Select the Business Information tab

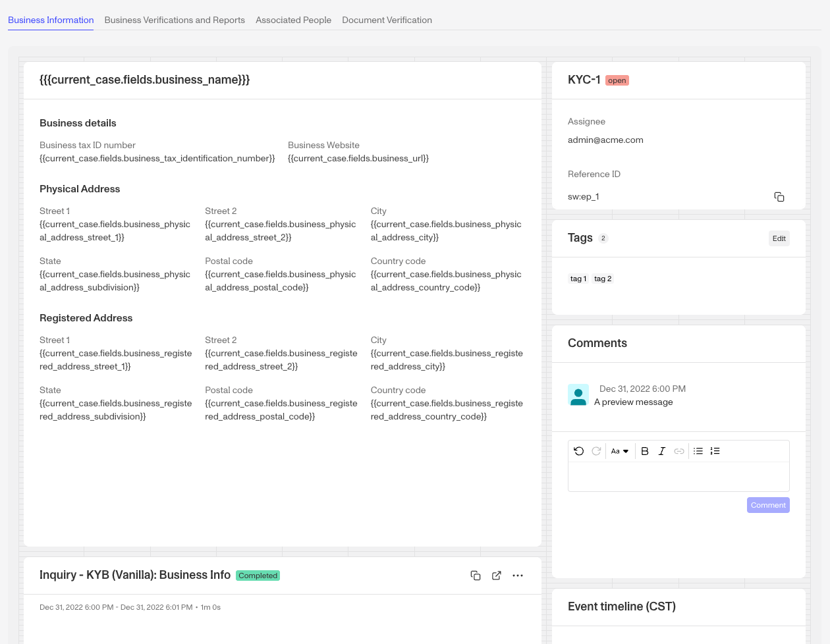(x=51, y=20)
